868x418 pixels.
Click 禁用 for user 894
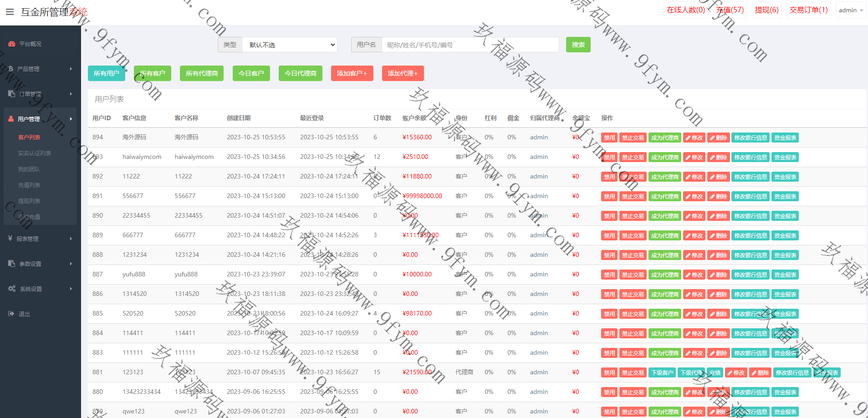click(609, 138)
